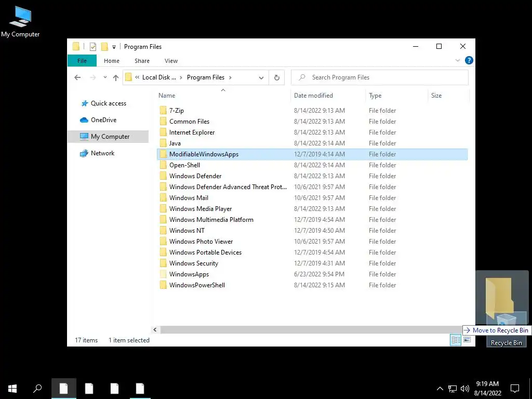Click the last taskbar file icon

click(140, 389)
